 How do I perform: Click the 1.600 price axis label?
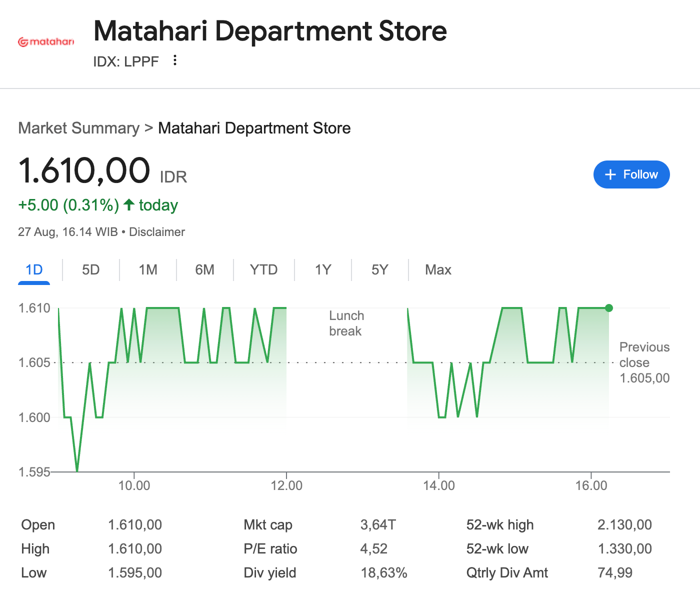[x=34, y=417]
